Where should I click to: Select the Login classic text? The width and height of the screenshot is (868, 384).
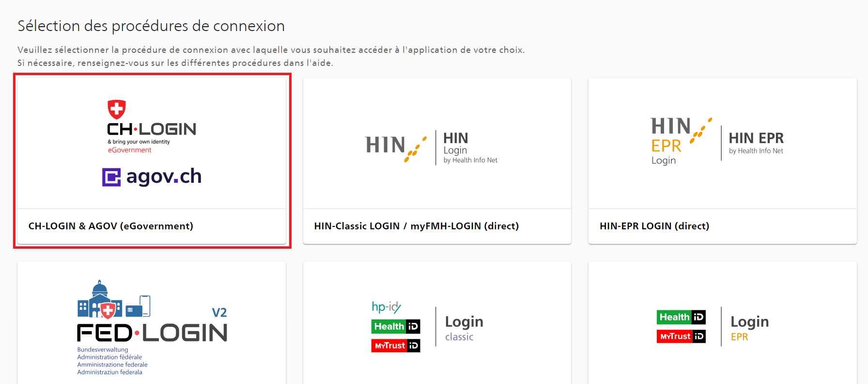pyautogui.click(x=464, y=328)
